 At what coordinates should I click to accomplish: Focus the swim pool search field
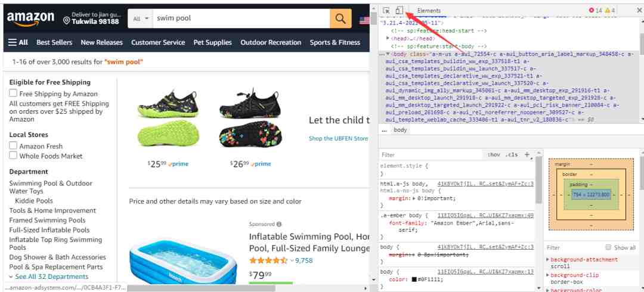point(241,18)
